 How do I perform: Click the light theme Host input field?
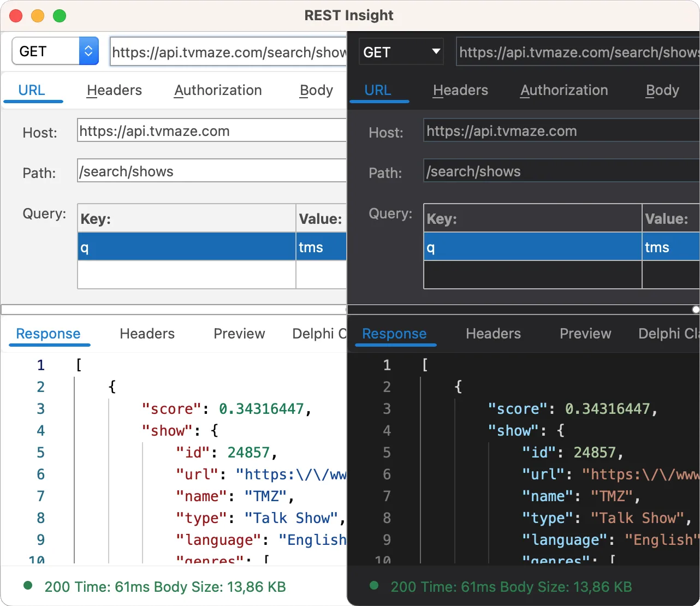click(212, 131)
